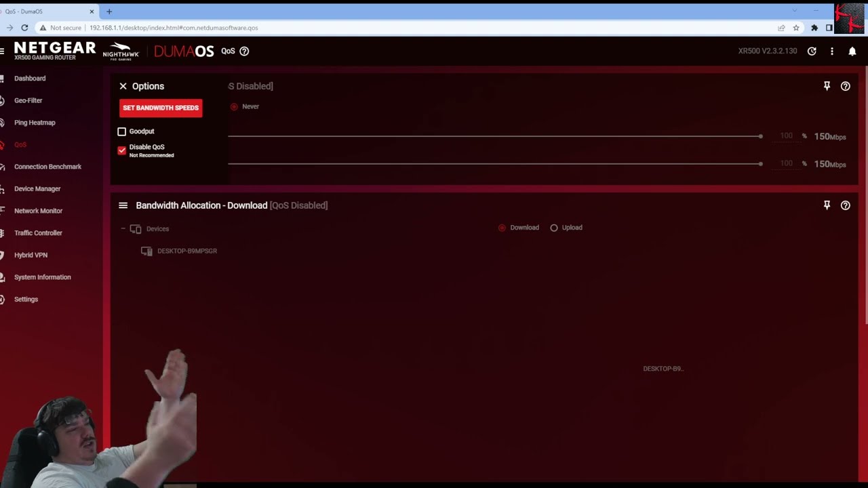Click the Not secure site info
The width and height of the screenshot is (868, 488).
pyautogui.click(x=60, y=28)
